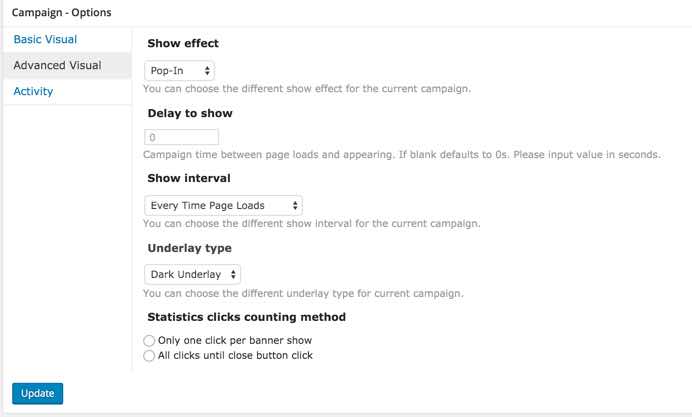The height and width of the screenshot is (417, 692).
Task: Open the Show effect Pop-In dropdown
Action: (179, 71)
